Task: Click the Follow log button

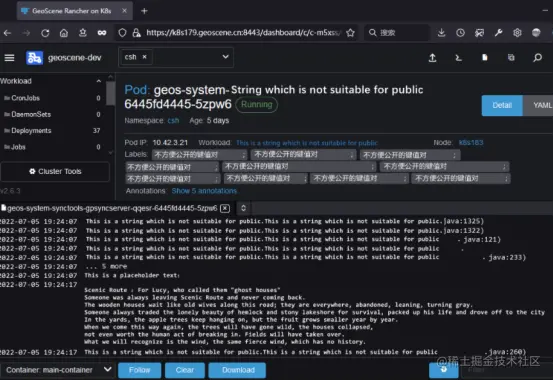Action: pos(140,370)
